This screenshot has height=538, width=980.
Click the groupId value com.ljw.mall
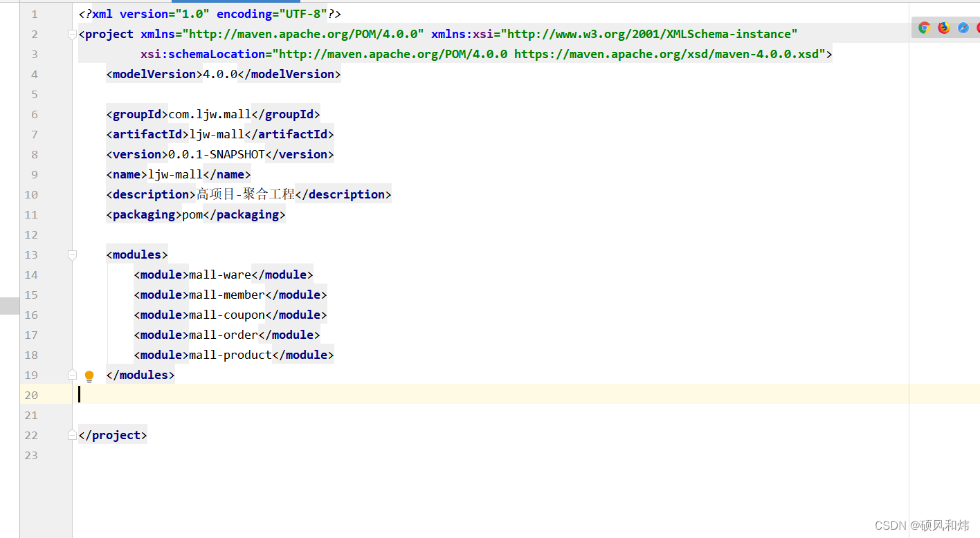pyautogui.click(x=210, y=114)
